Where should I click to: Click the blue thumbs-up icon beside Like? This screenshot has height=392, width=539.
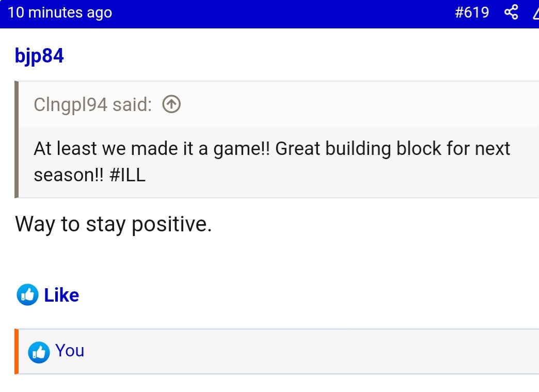pyautogui.click(x=27, y=295)
